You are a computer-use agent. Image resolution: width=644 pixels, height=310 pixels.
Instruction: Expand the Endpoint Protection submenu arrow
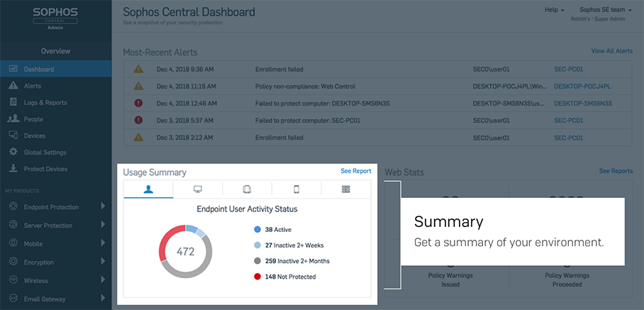pos(103,206)
